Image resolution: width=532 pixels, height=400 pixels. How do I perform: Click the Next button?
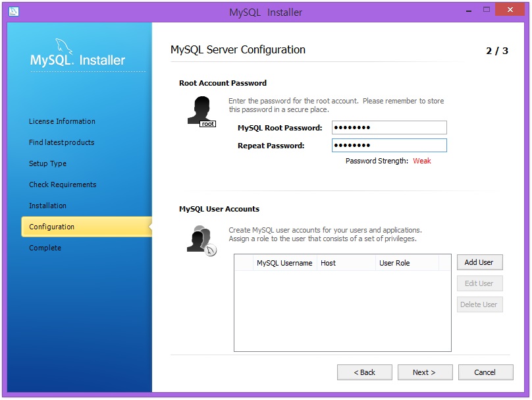pyautogui.click(x=425, y=372)
